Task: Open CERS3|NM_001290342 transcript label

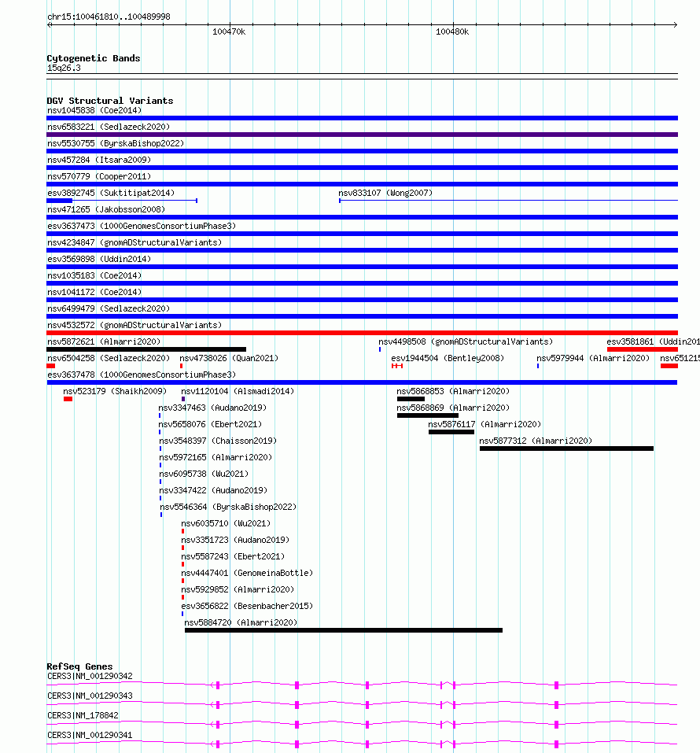Action: tap(90, 676)
